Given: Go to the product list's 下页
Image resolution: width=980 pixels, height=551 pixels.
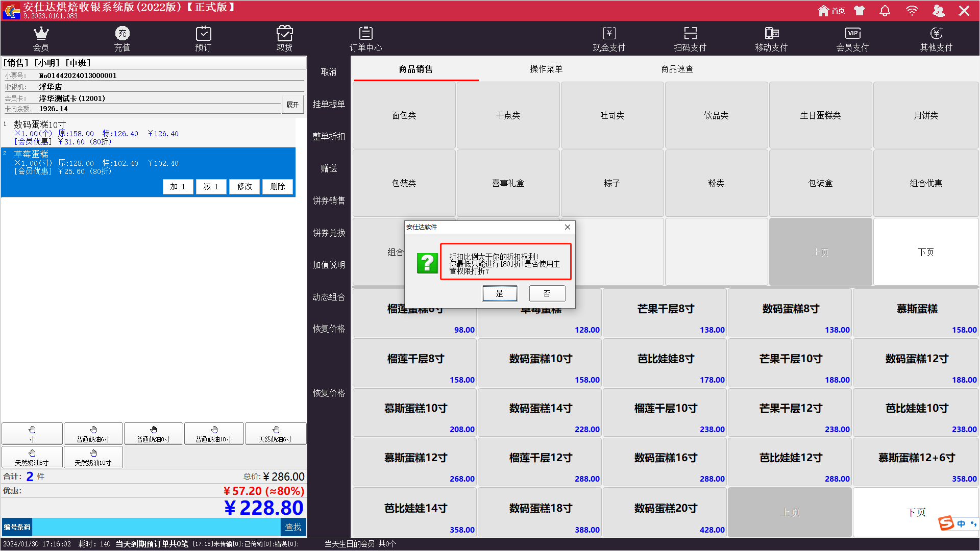Looking at the screenshot, I should point(916,512).
